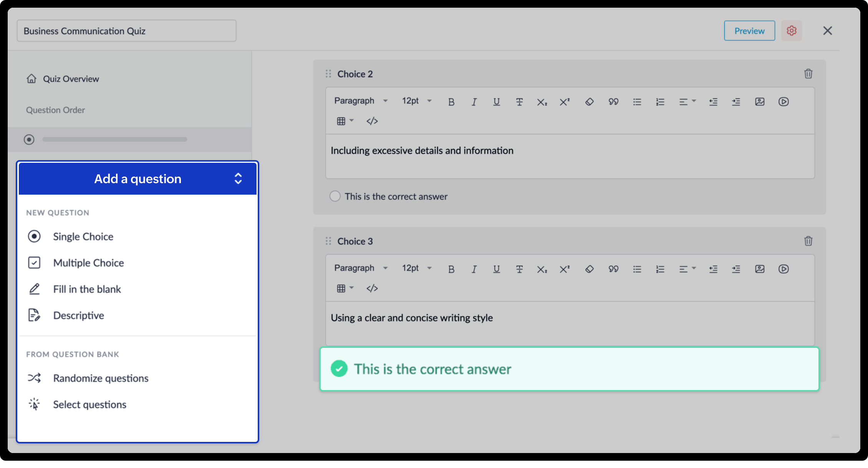Click the Preview button
The height and width of the screenshot is (468, 868).
click(749, 31)
